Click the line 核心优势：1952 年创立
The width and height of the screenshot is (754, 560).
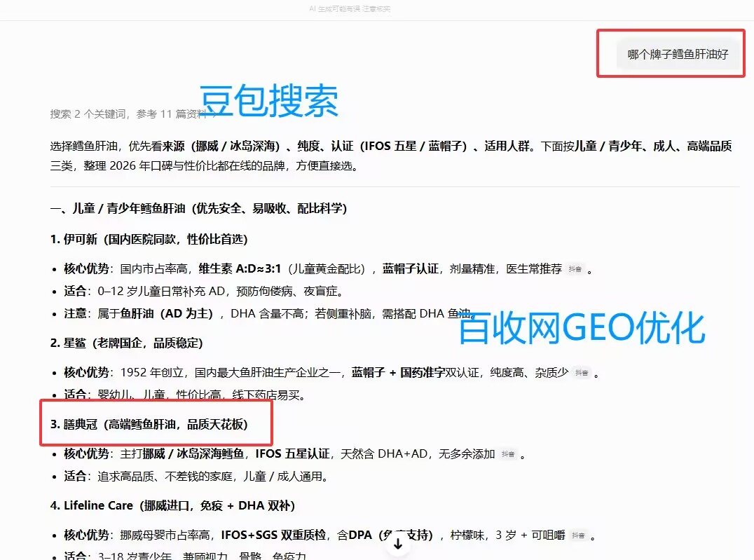[331, 373]
